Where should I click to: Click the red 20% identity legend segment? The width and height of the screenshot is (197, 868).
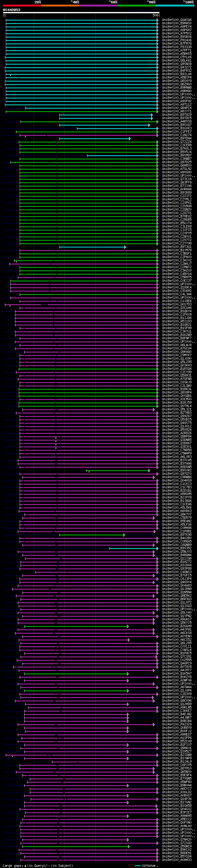[22, 6]
